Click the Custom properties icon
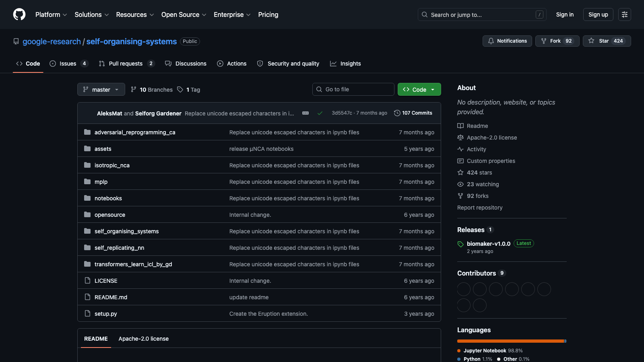The image size is (644, 362). click(460, 161)
